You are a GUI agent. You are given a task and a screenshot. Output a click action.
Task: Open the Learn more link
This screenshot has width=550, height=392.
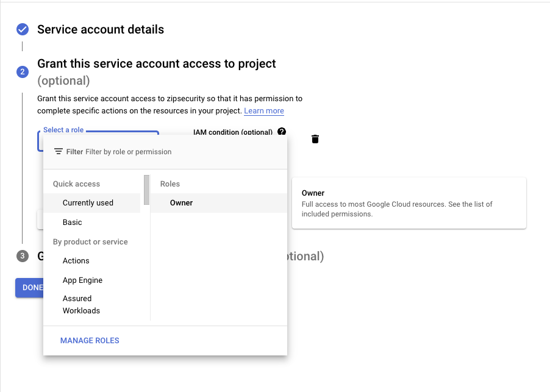click(263, 111)
